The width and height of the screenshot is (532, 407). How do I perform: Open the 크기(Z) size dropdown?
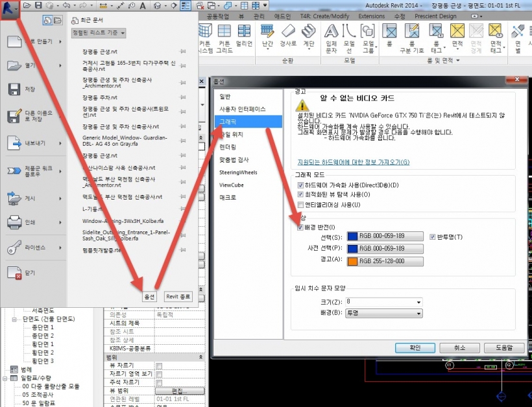tap(383, 302)
